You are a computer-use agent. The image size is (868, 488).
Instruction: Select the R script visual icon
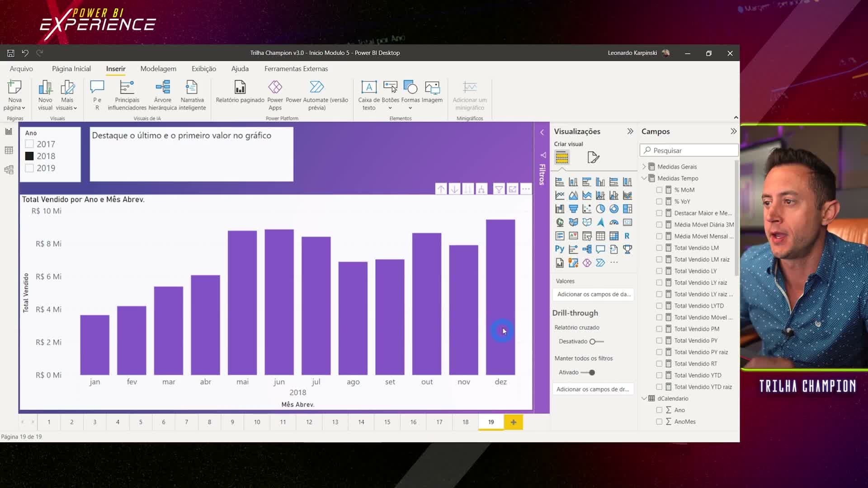pos(627,236)
